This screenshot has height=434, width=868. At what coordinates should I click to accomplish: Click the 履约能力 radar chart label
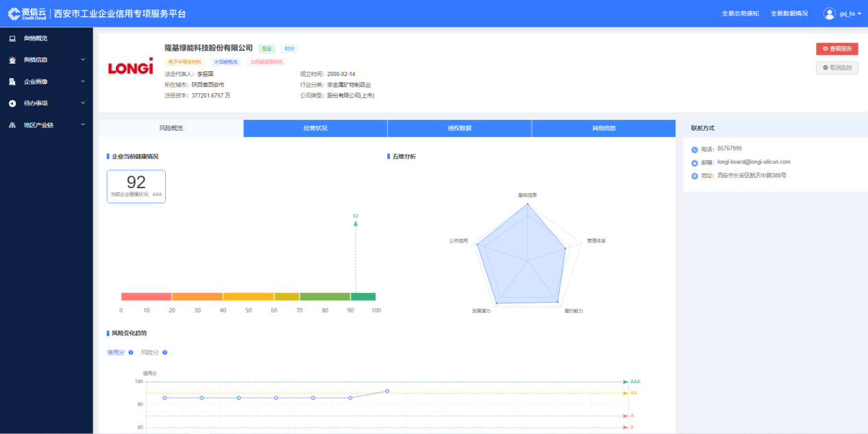573,311
